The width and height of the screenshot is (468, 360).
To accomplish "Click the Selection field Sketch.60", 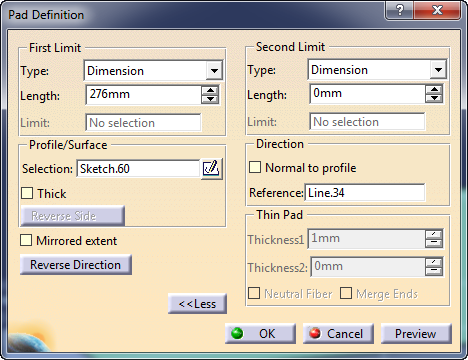I will (x=138, y=169).
